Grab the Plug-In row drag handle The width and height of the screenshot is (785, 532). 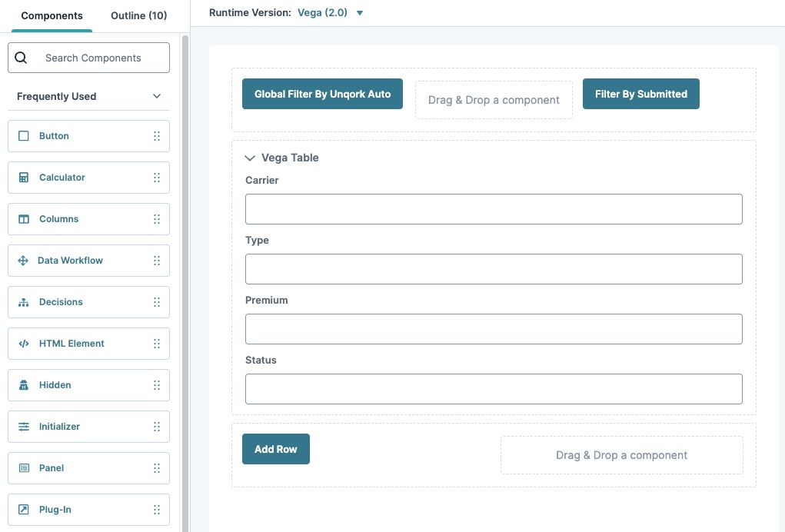pos(157,510)
